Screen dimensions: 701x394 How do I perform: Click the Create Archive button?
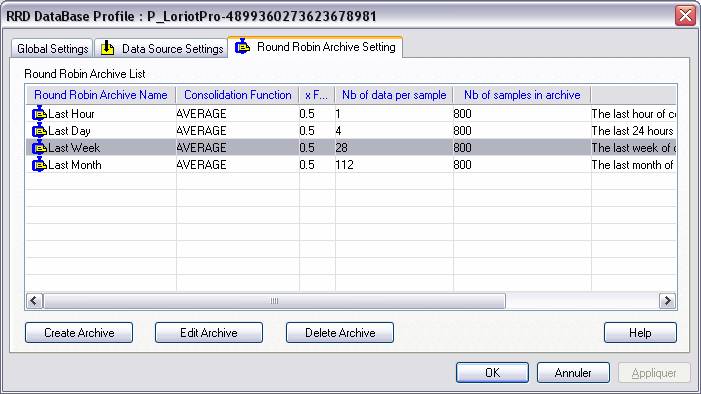79,333
